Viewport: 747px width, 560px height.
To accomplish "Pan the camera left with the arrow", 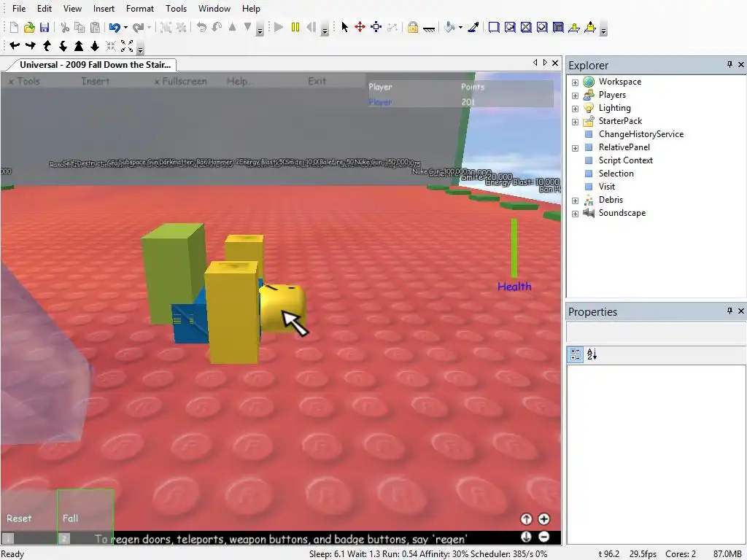I will tap(15, 46).
